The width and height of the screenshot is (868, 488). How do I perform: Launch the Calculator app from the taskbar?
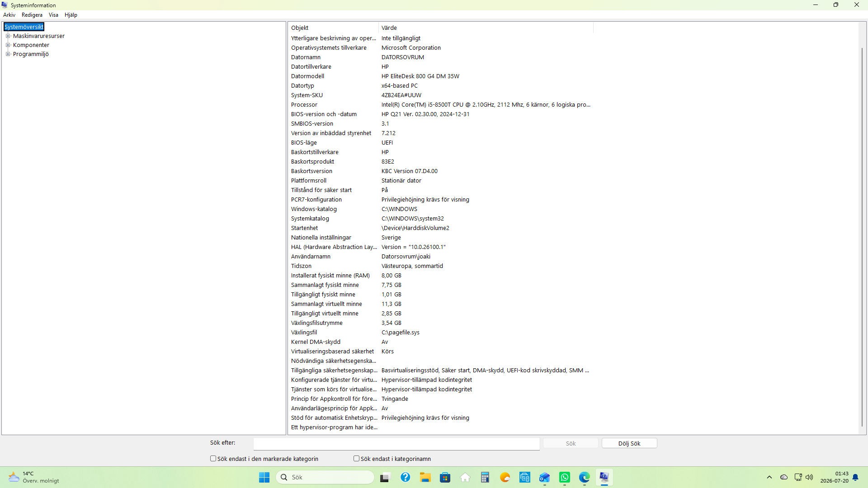pos(485,477)
